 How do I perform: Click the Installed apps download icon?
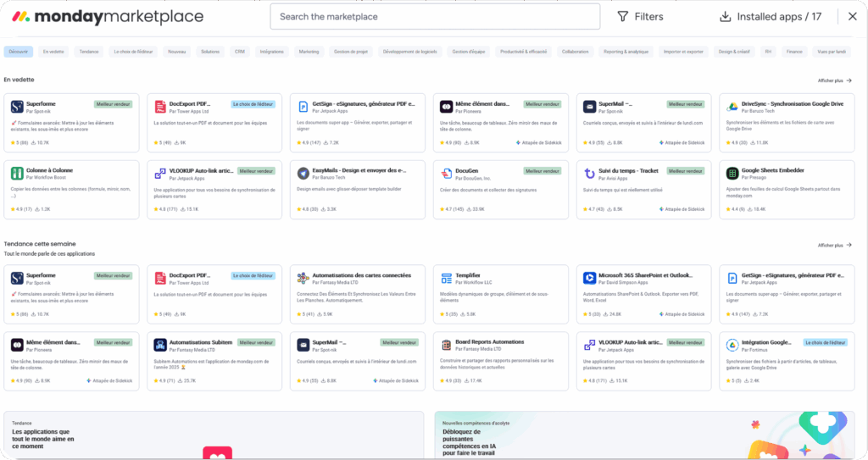pyautogui.click(x=726, y=17)
